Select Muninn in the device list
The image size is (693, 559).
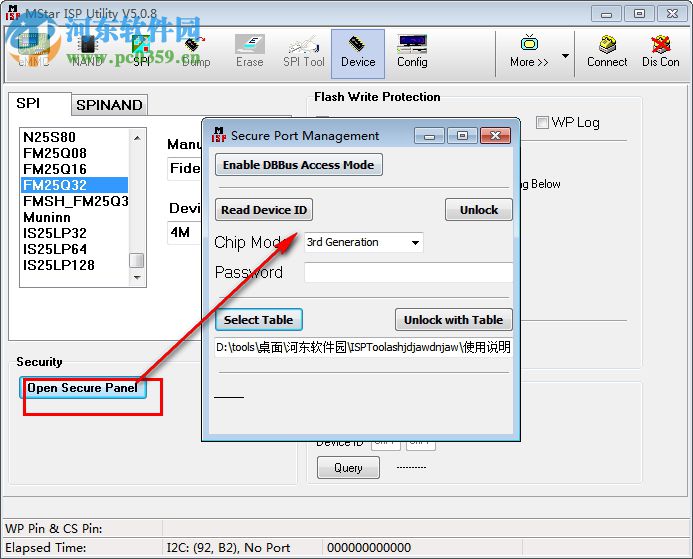tap(74, 217)
